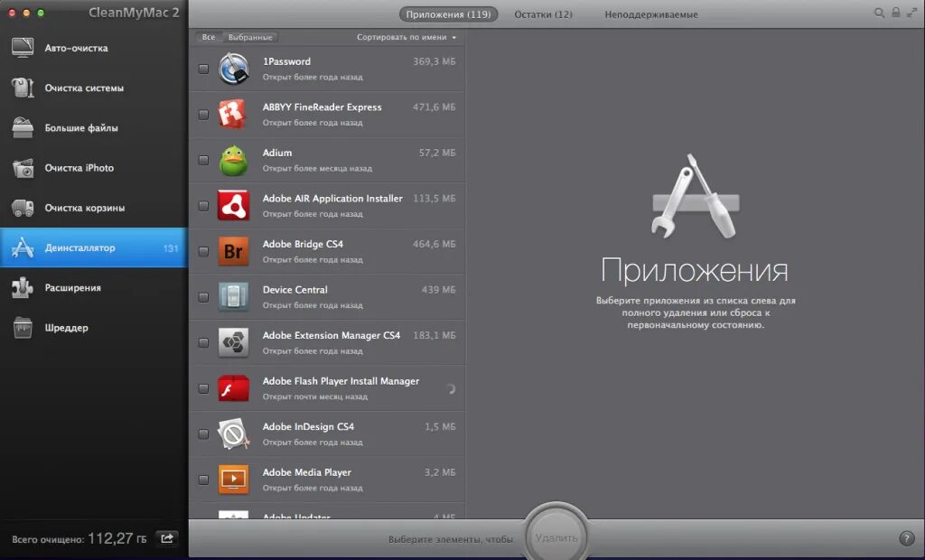Click the 471,6 МБ size value

click(x=434, y=107)
